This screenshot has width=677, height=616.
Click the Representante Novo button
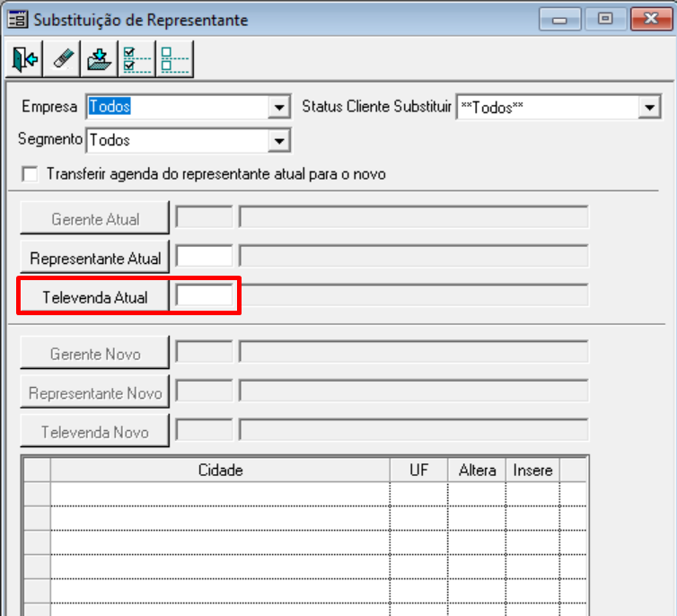[95, 392]
